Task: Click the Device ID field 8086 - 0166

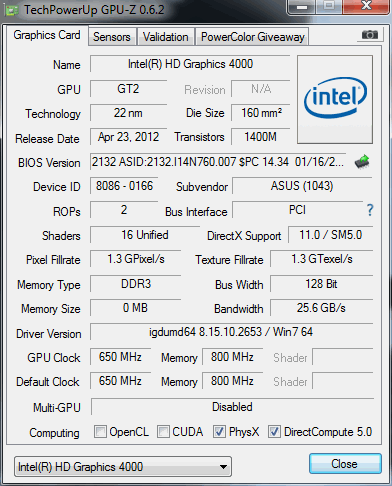Action: [124, 186]
